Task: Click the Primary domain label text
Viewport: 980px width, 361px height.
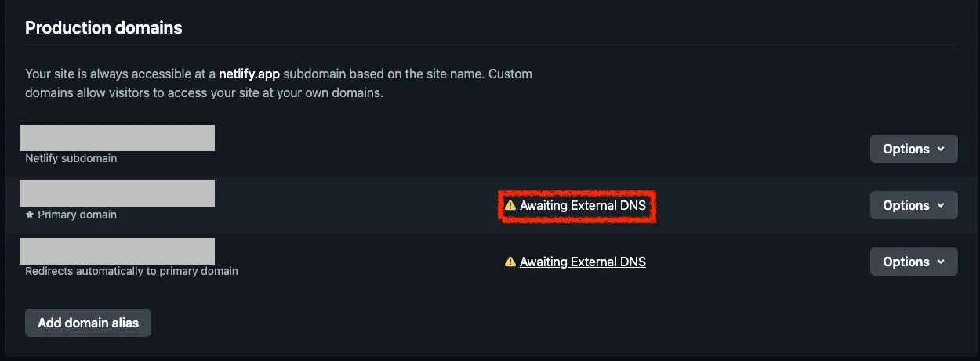Action: 77,215
